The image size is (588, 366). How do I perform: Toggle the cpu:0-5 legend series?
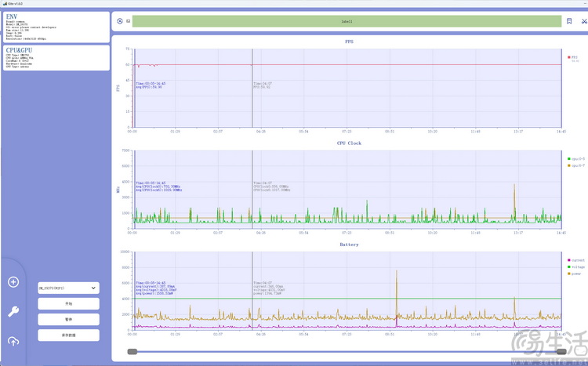coord(575,159)
